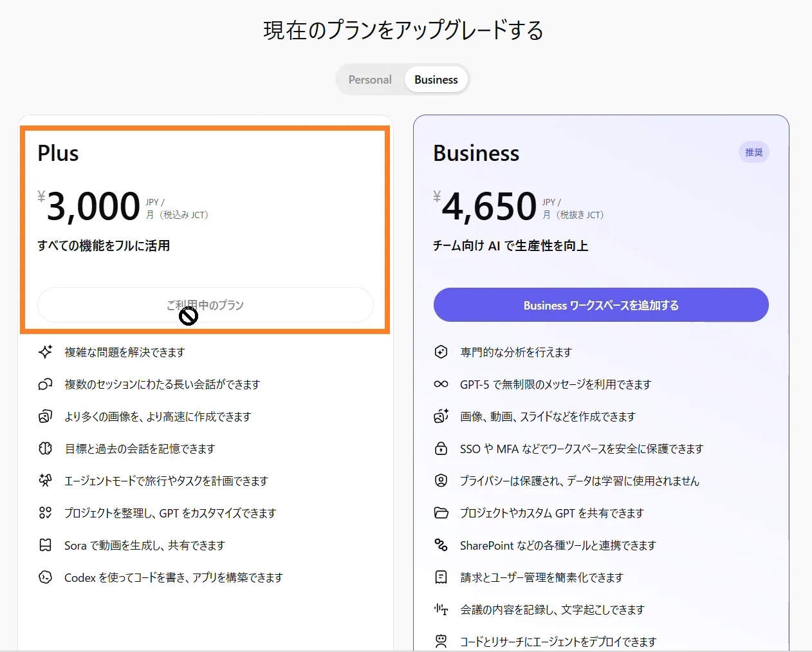This screenshot has height=652, width=812.
Task: Click the image creation icon in Plus list
Action: tap(45, 416)
